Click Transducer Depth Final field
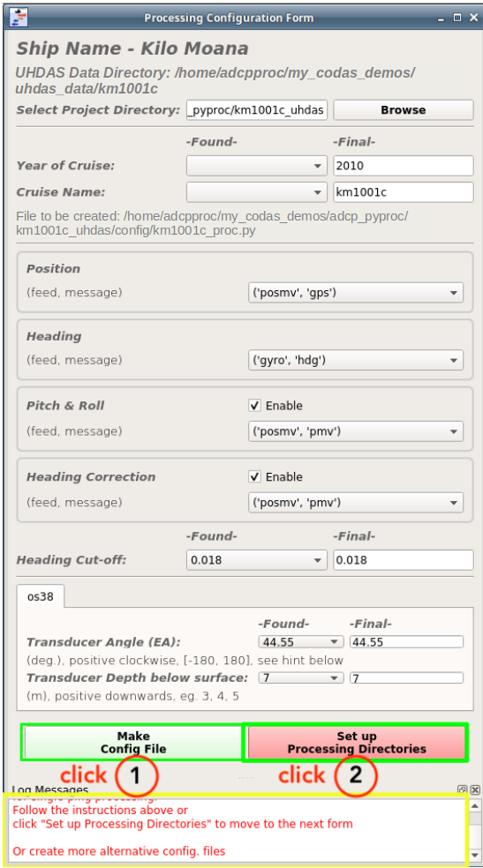Viewport: 483px width, 868px height. click(406, 677)
